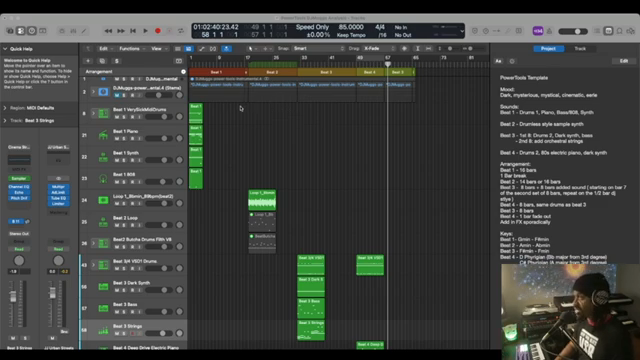Viewport: 640px width, 360px height.
Task: Solo the Beat 1 Synth track
Action: 124,160
